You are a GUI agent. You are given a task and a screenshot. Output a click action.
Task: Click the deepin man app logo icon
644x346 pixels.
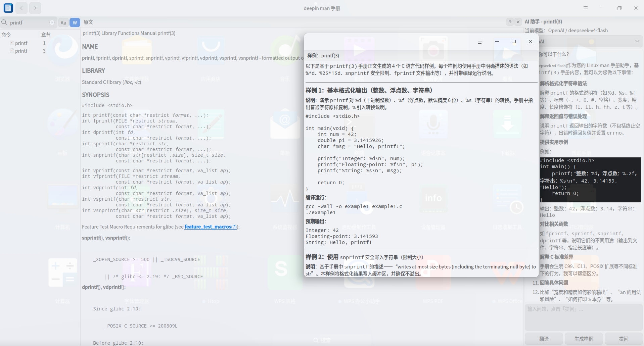coord(8,8)
